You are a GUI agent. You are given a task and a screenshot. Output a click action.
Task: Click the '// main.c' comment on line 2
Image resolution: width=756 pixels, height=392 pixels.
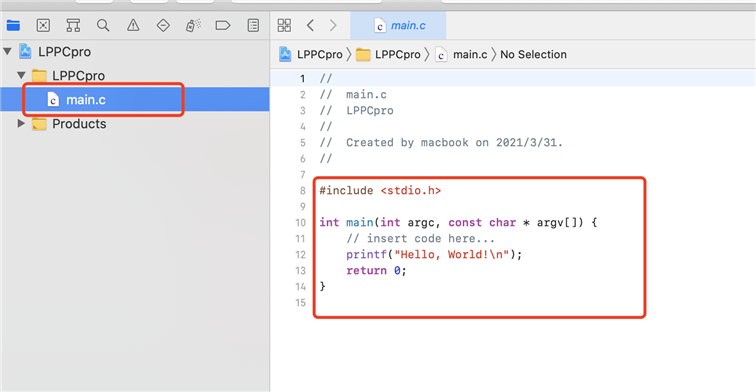tap(353, 95)
